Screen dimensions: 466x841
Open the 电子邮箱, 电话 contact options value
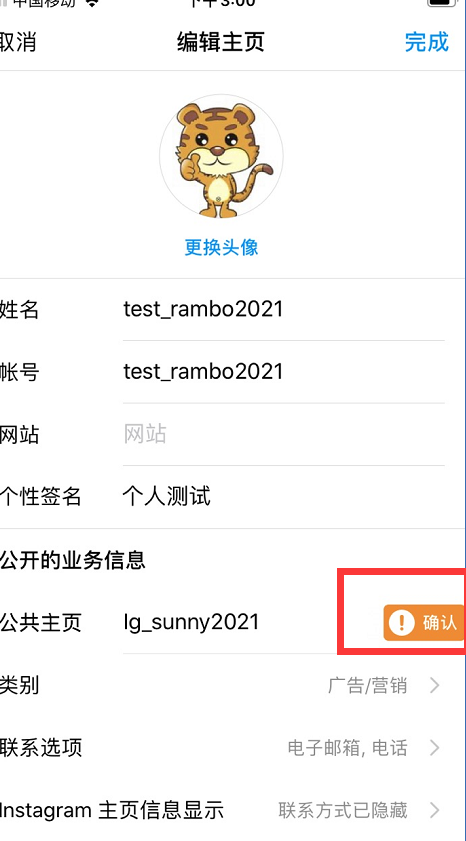click(347, 747)
